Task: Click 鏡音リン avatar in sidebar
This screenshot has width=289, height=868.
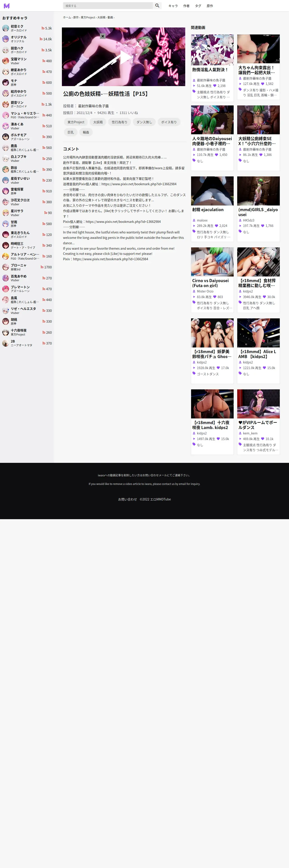Action: click(6, 105)
